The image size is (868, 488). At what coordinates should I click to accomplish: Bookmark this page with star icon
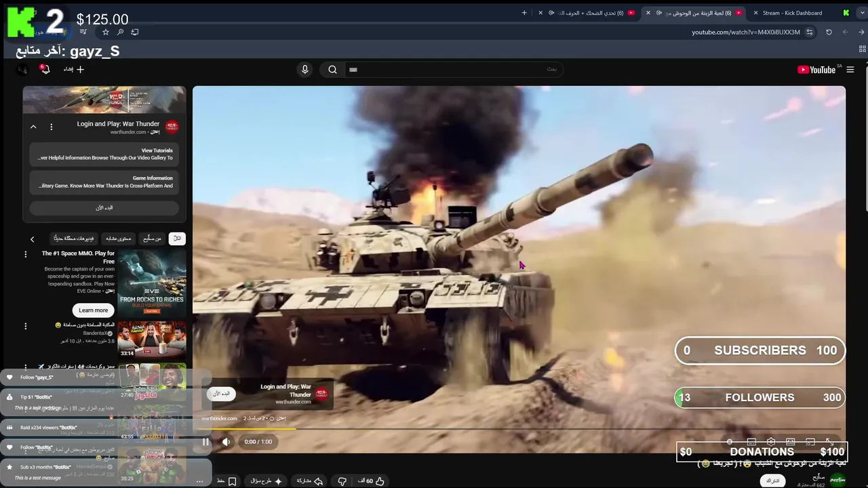tap(106, 32)
